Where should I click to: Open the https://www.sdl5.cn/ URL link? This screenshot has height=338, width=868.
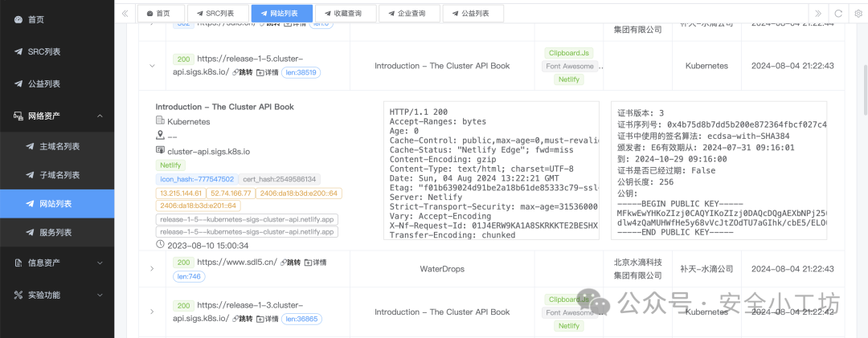coord(237,263)
